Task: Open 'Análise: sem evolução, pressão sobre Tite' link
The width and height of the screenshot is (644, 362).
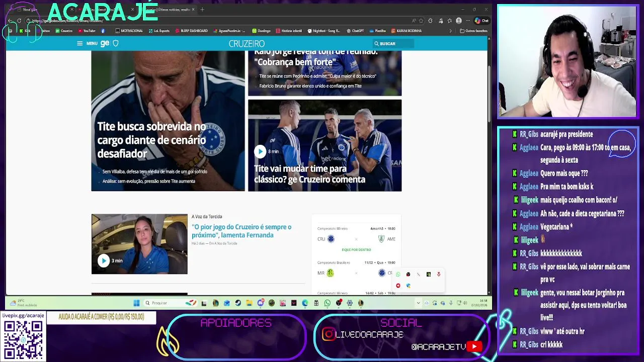Action: point(148,181)
